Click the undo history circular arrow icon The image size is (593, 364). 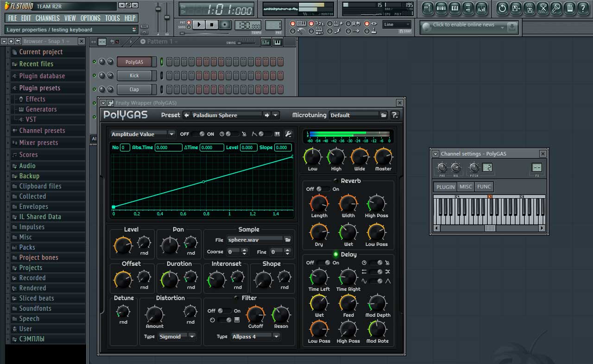502,8
